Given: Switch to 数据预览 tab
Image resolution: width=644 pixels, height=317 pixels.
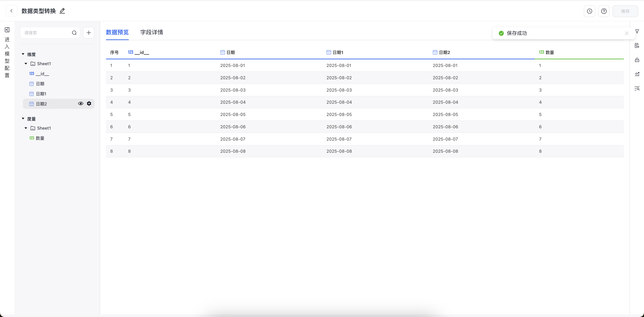Looking at the screenshot, I should [x=117, y=32].
